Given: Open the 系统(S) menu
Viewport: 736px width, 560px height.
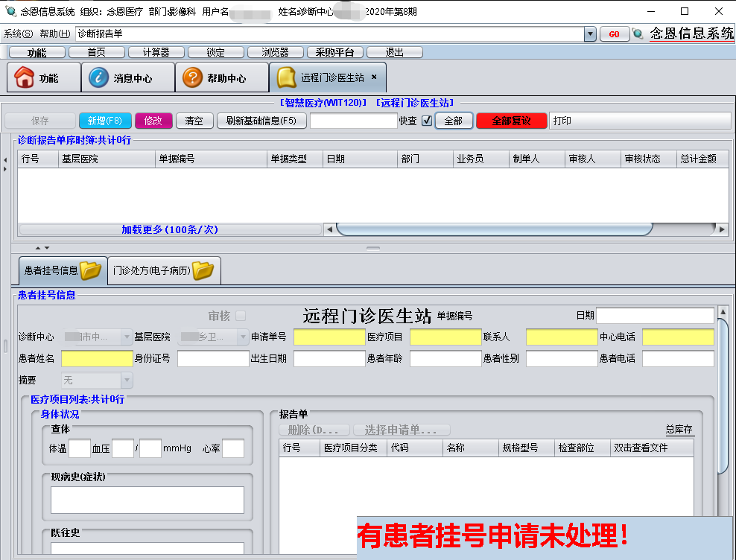Looking at the screenshot, I should 18,34.
